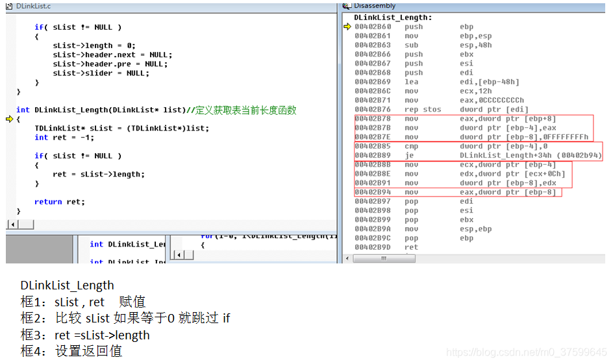Click scroll thumb in the small bottom code pane
Image resolution: width=613 pixels, height=364 pixels.
point(189,255)
